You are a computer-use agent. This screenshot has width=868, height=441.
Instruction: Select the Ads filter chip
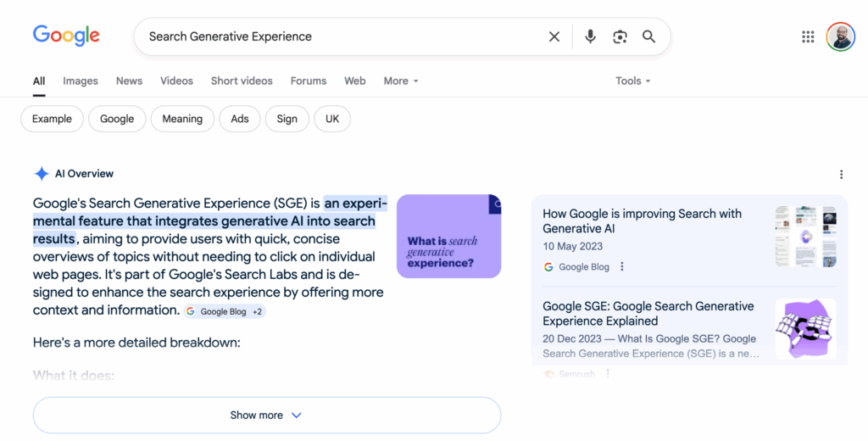[x=240, y=119]
